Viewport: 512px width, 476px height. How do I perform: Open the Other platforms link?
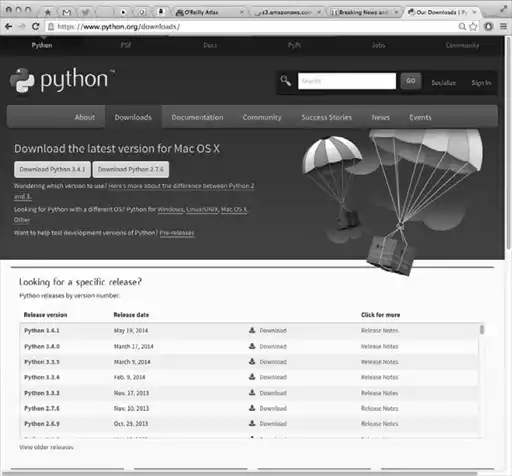tap(22, 220)
